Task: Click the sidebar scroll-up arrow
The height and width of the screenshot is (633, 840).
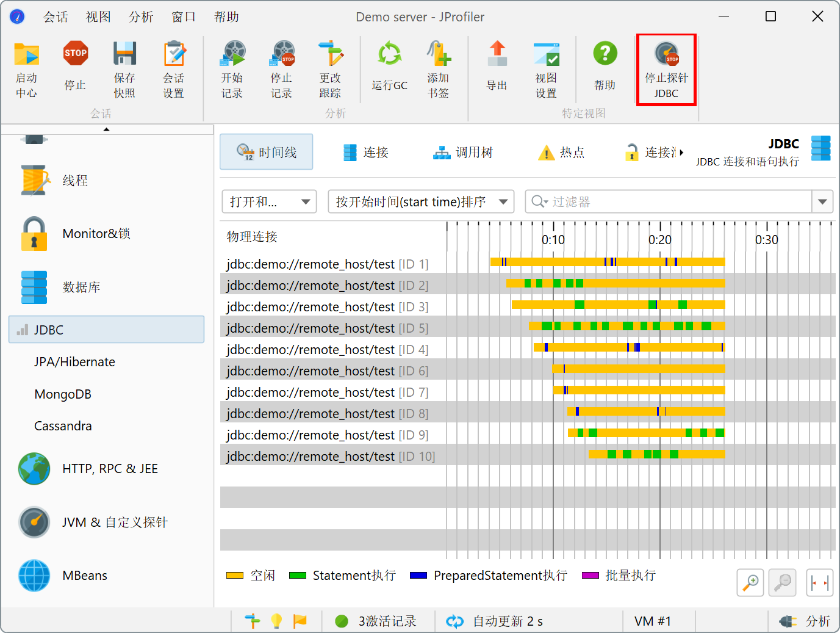Action: (x=106, y=129)
